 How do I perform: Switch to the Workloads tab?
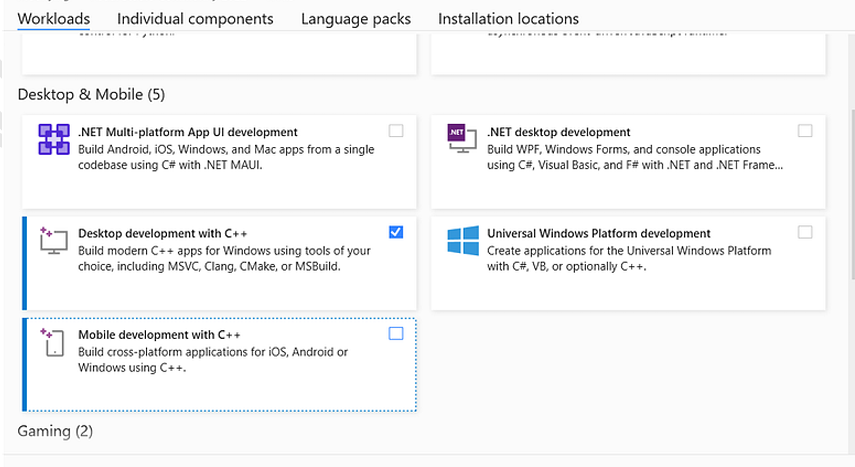(53, 18)
